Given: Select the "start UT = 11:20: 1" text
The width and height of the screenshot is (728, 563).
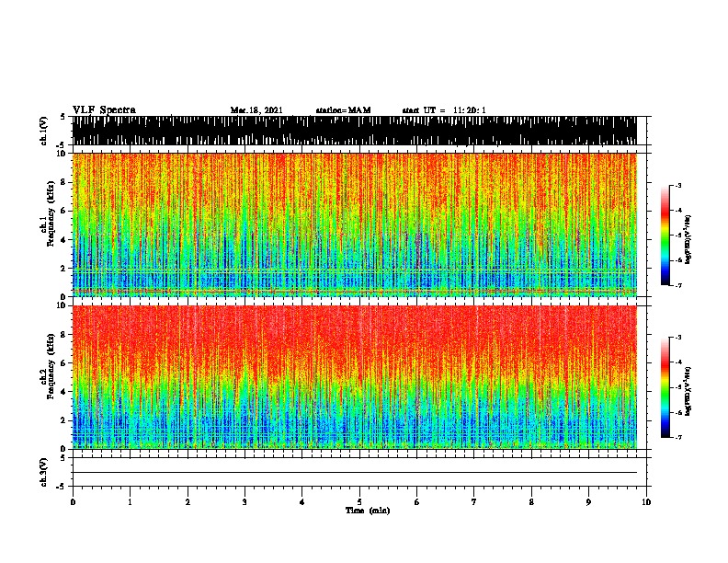Looking at the screenshot, I should 444,110.
